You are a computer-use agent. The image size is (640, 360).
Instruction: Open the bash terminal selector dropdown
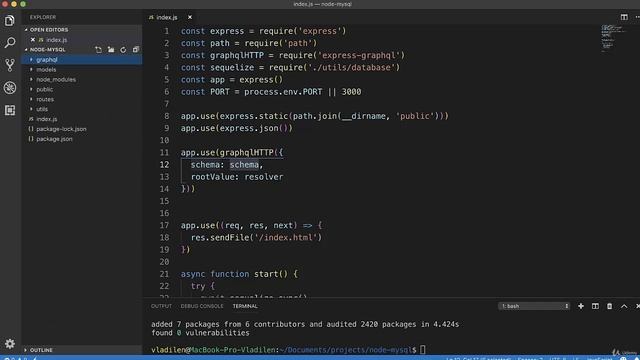[534, 306]
